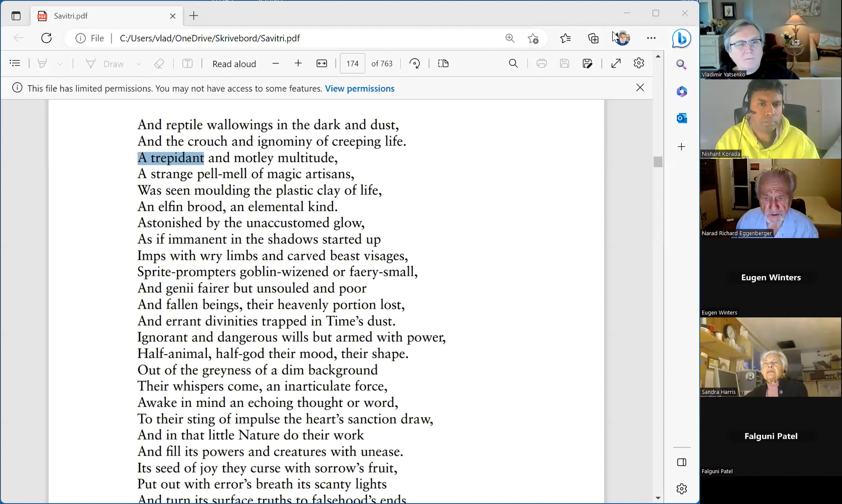Open PDF toolbar settings gear

639,63
